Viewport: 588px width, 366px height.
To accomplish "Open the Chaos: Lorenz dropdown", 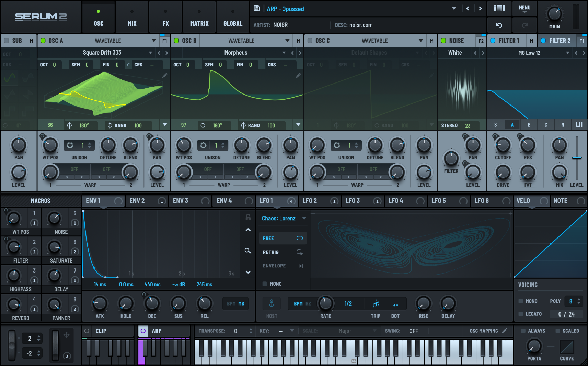I will tap(282, 218).
